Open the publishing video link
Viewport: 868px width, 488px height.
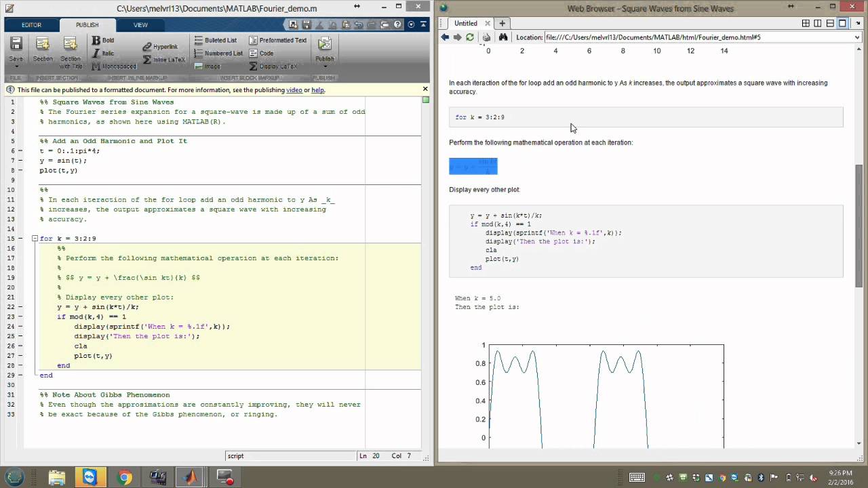click(294, 89)
